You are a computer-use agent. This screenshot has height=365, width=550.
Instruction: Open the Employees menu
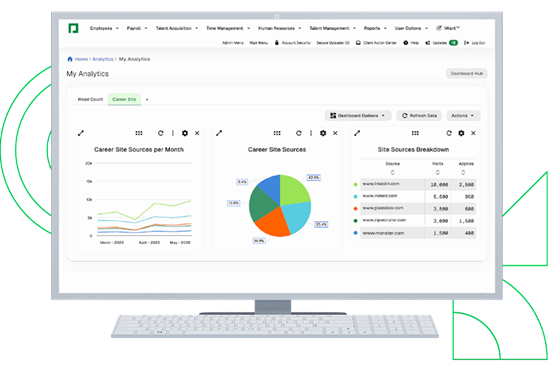coord(105,28)
